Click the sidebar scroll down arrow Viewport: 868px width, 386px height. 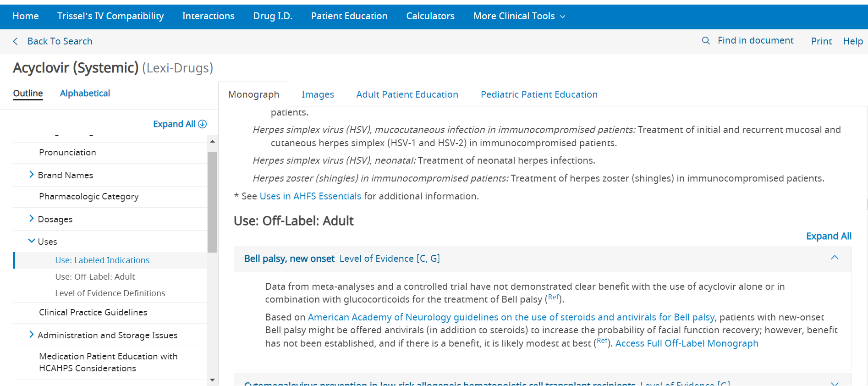(x=212, y=380)
